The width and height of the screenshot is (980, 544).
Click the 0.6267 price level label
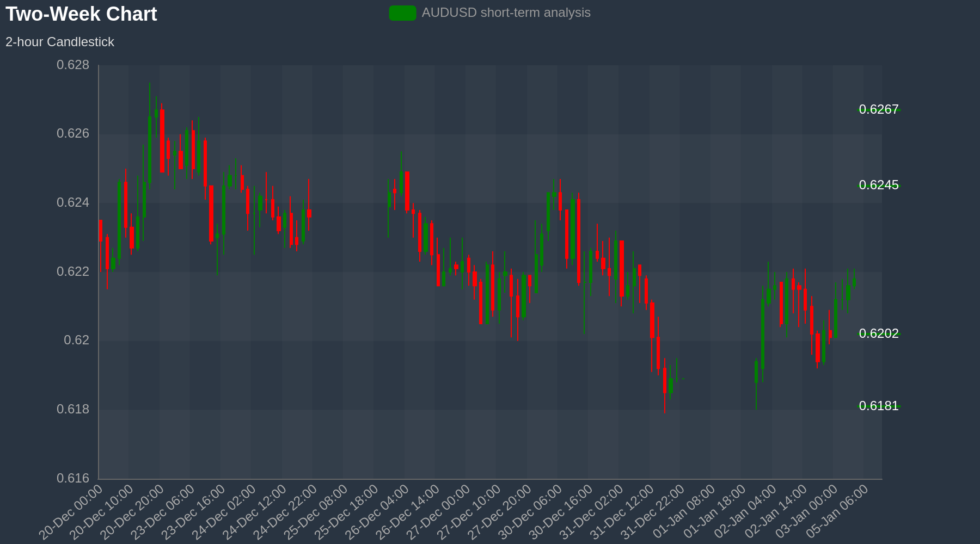[879, 109]
